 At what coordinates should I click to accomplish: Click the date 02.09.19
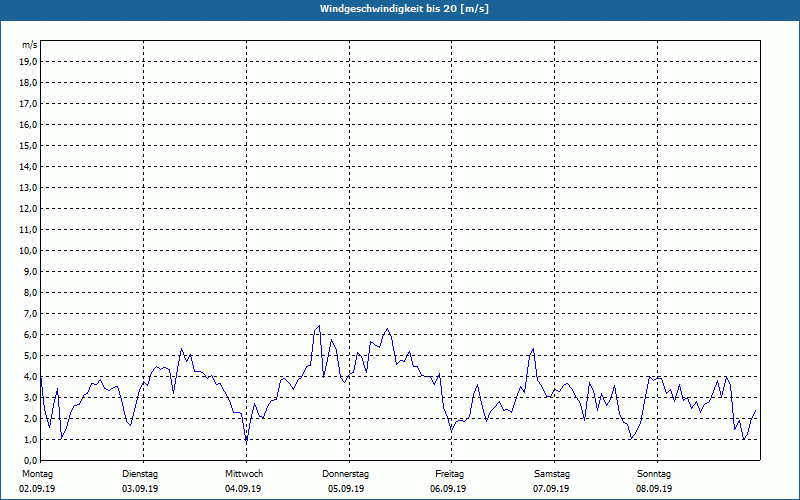(x=37, y=489)
